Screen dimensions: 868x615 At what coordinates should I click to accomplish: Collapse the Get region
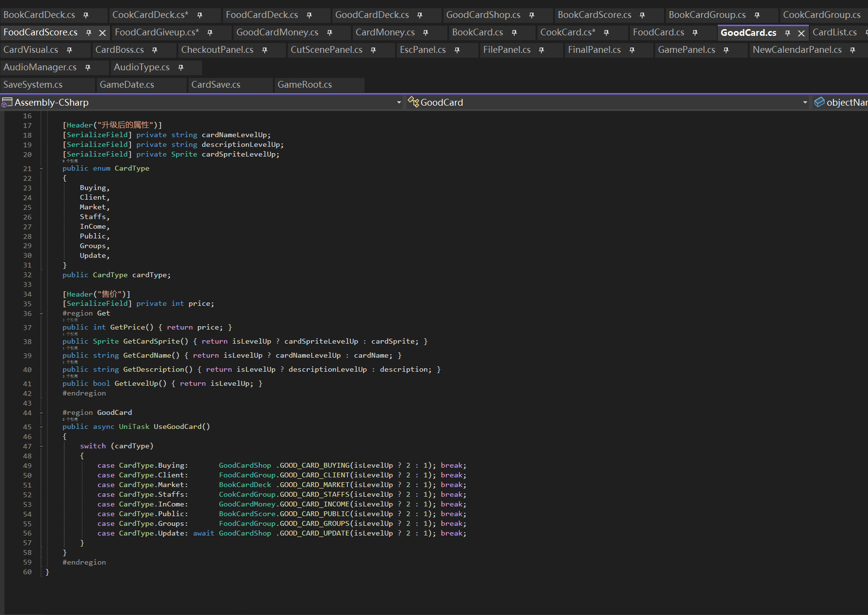click(x=41, y=314)
